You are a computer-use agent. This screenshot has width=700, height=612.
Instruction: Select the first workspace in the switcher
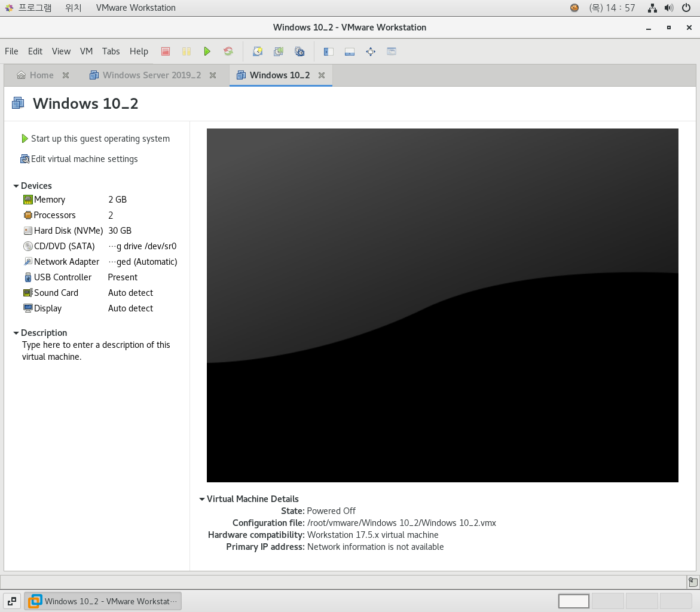pos(574,601)
